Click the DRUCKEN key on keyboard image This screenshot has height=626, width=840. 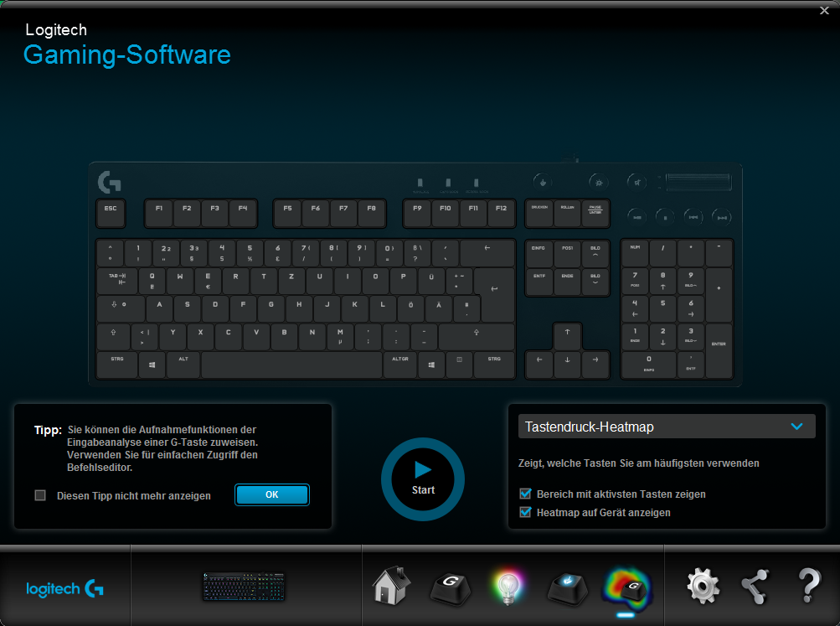point(539,213)
